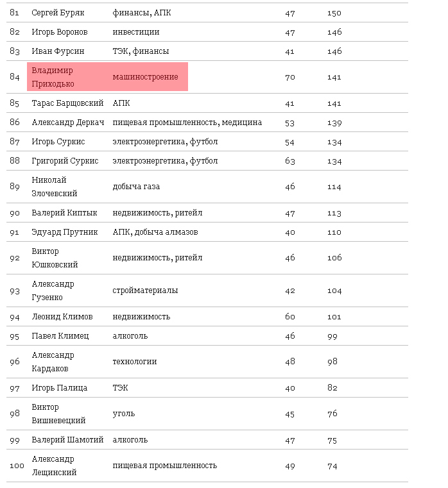Click the стройматериалы industry text
448x488 pixels.
click(145, 290)
